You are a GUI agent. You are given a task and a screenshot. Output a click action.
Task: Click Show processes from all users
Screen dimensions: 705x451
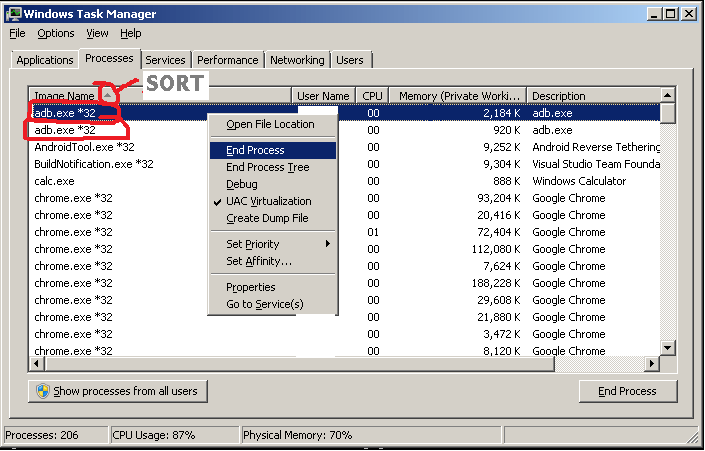[118, 391]
